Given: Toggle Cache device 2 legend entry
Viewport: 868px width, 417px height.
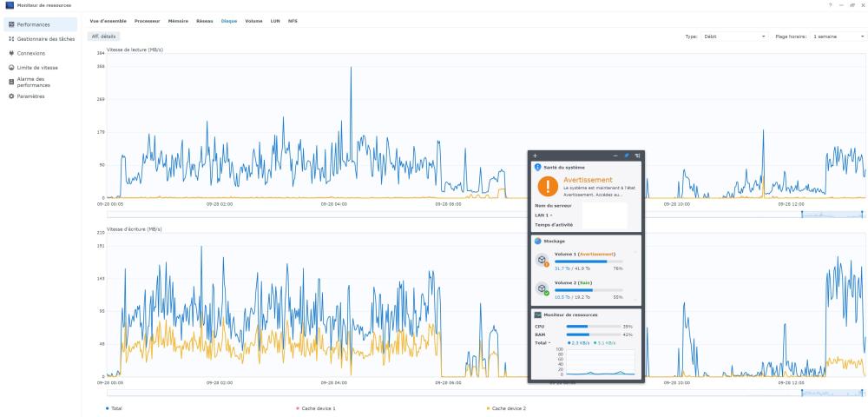Looking at the screenshot, I should click(x=506, y=407).
